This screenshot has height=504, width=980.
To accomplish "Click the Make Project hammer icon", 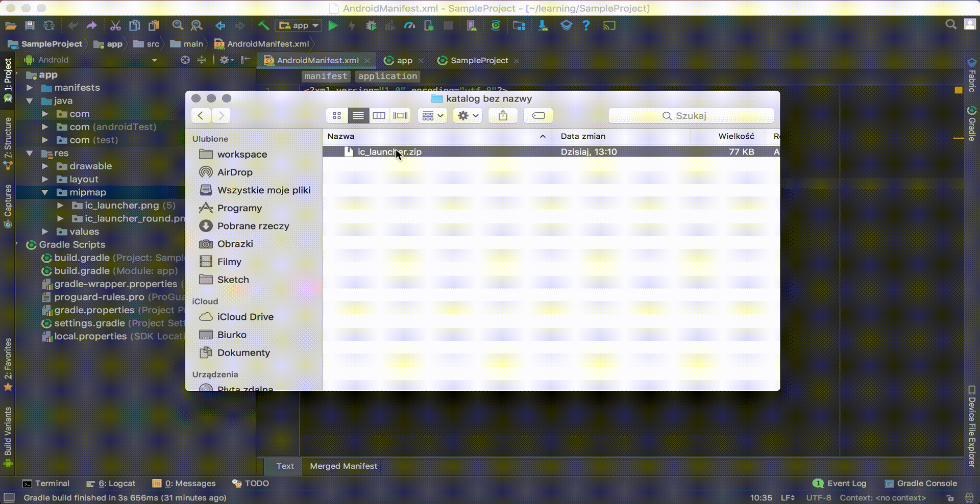I will 263,26.
